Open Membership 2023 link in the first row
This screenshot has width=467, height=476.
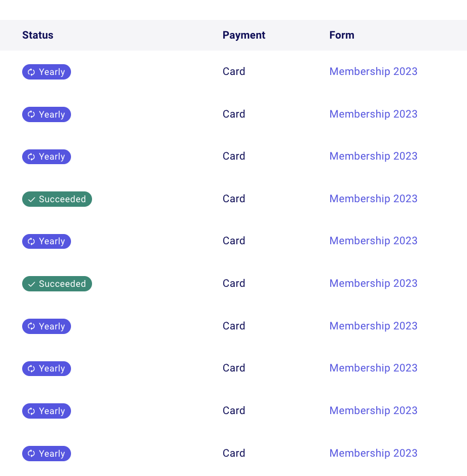(373, 72)
